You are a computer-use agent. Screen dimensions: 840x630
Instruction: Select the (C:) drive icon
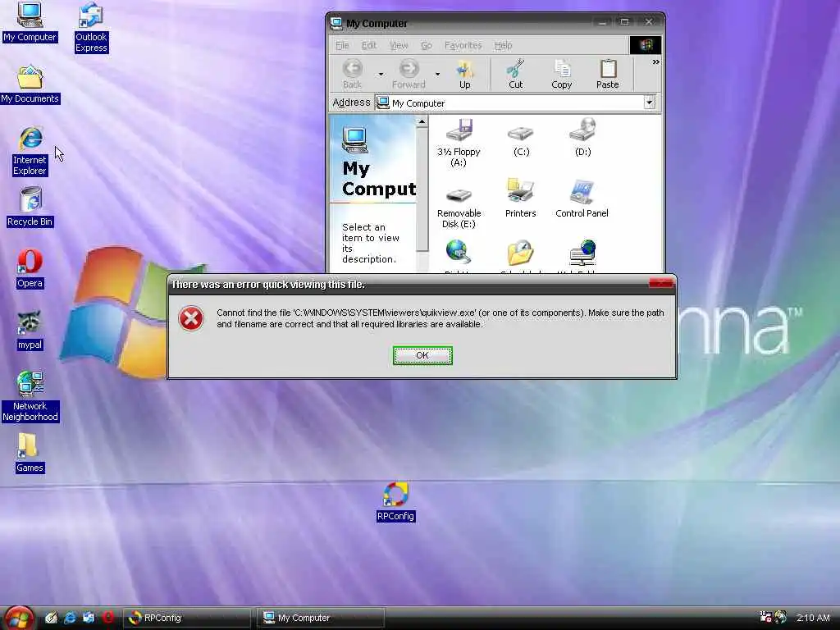coord(521,141)
